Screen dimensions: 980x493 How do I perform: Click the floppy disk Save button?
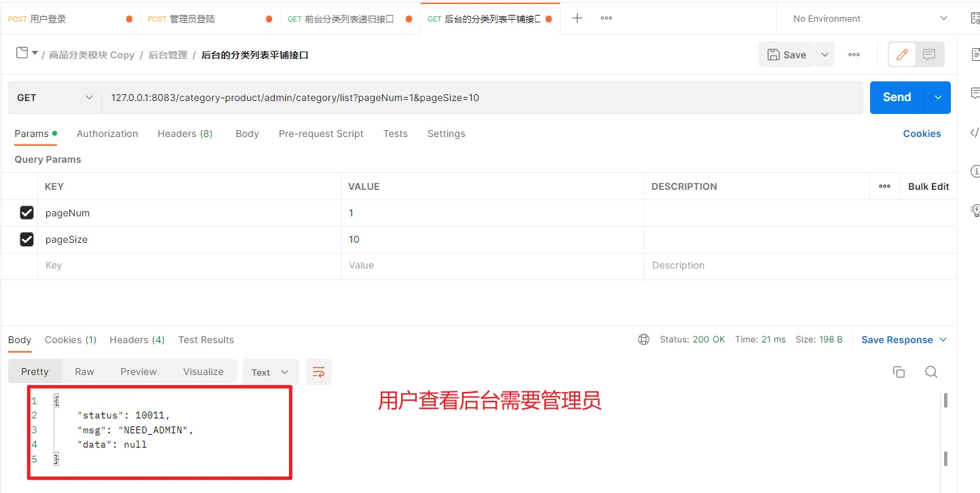[x=787, y=55]
